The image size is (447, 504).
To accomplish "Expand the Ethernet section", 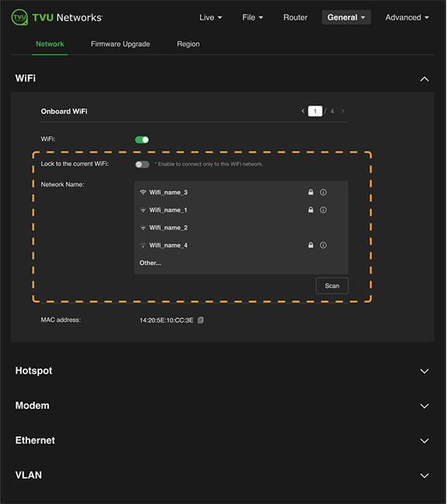I will pyautogui.click(x=424, y=440).
